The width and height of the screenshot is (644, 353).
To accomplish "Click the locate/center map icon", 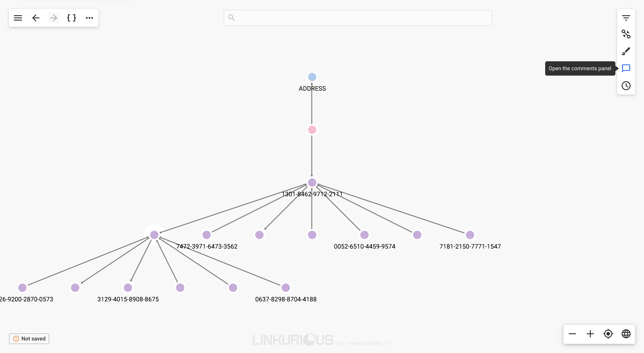I will 608,334.
